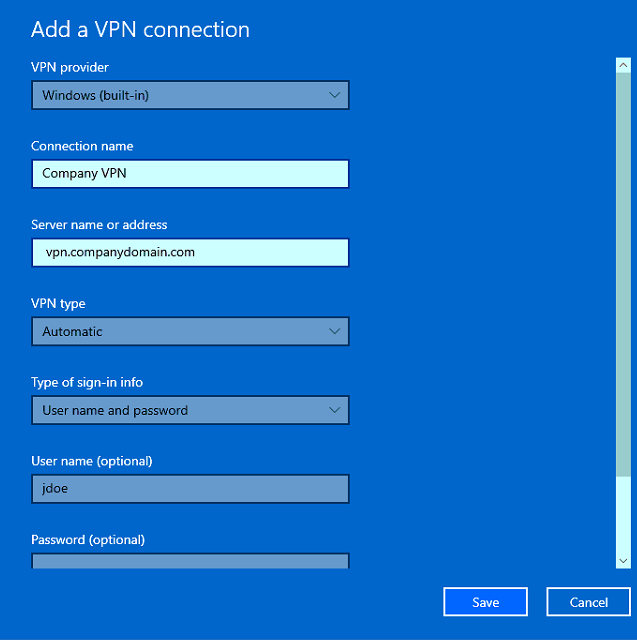Select the Windows (built-in) text

pos(95,96)
